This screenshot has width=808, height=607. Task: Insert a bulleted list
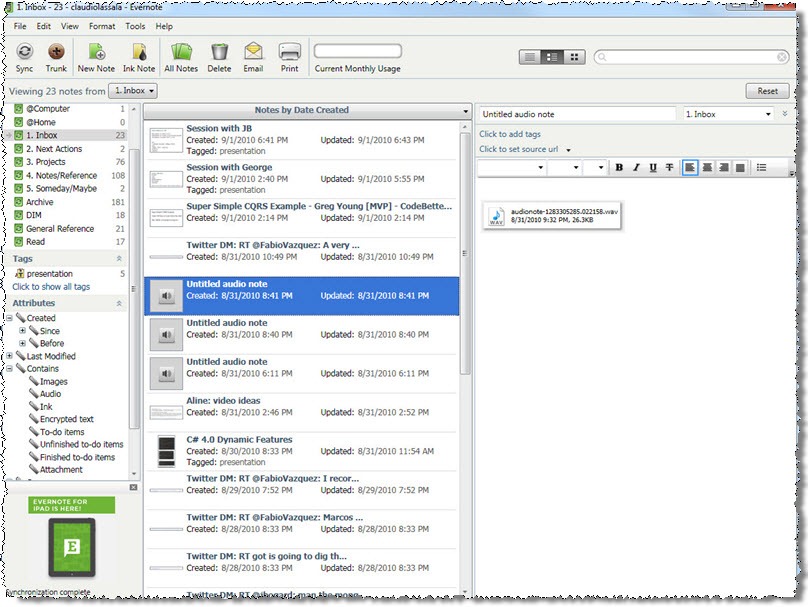click(762, 167)
